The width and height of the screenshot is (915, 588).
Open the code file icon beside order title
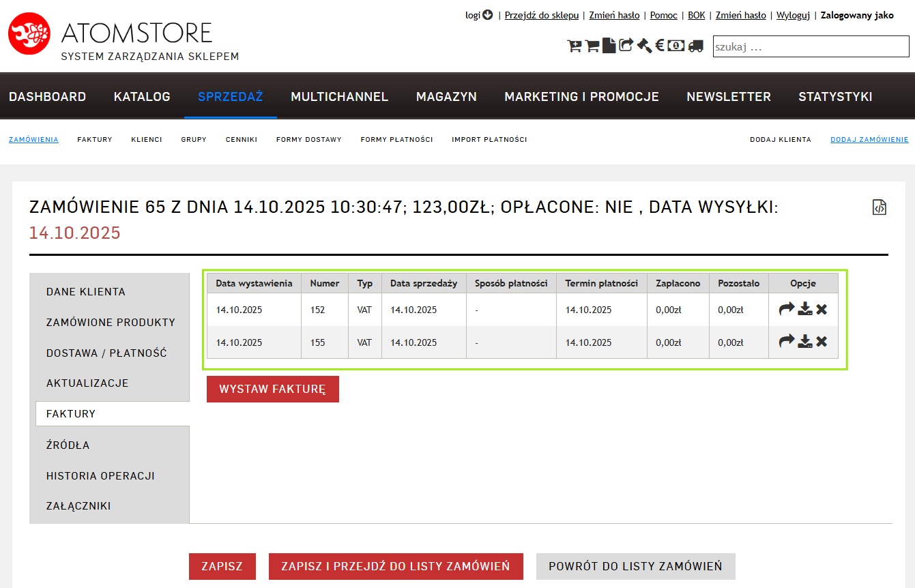pos(880,207)
